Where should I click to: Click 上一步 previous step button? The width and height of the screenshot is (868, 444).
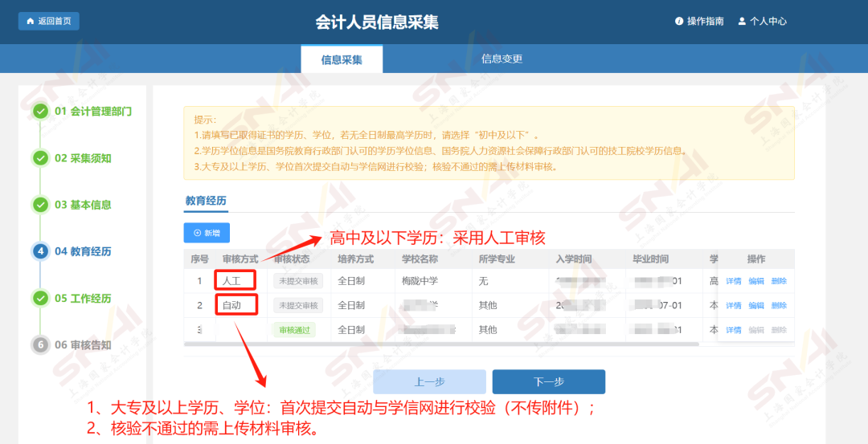[x=429, y=381]
